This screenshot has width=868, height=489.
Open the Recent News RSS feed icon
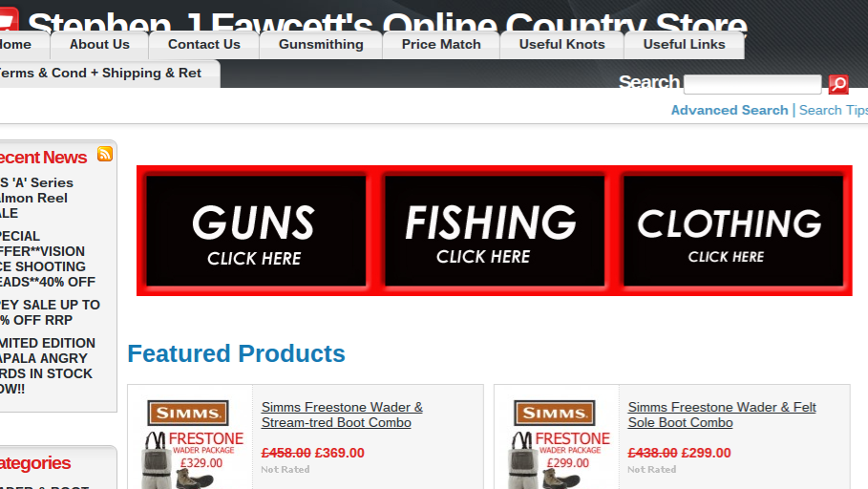click(105, 154)
